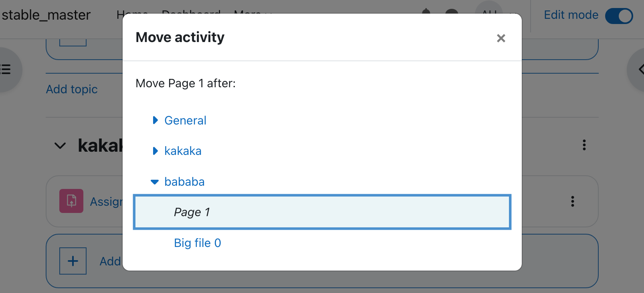Select General as move destination
This screenshot has height=293, width=644.
click(x=185, y=120)
